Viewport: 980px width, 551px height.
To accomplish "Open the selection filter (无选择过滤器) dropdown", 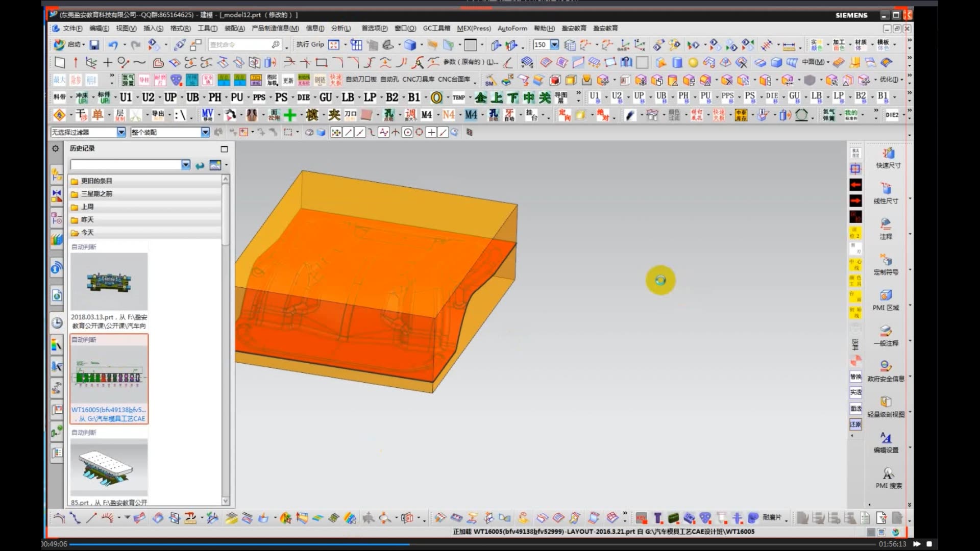I will (121, 132).
